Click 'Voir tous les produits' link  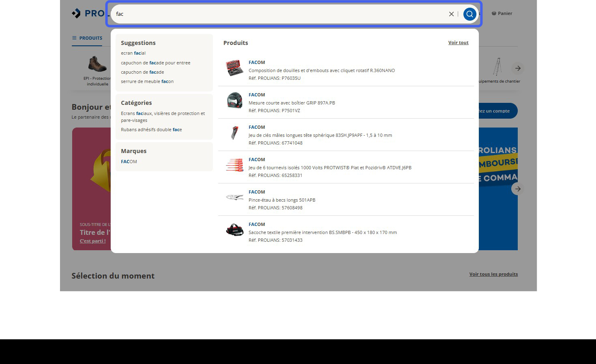(x=493, y=274)
